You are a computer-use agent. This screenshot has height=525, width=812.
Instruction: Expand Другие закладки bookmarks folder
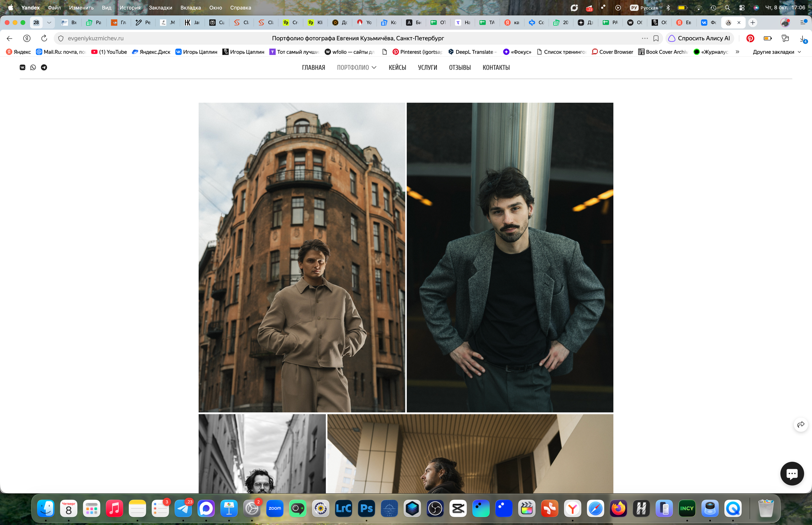click(x=777, y=52)
